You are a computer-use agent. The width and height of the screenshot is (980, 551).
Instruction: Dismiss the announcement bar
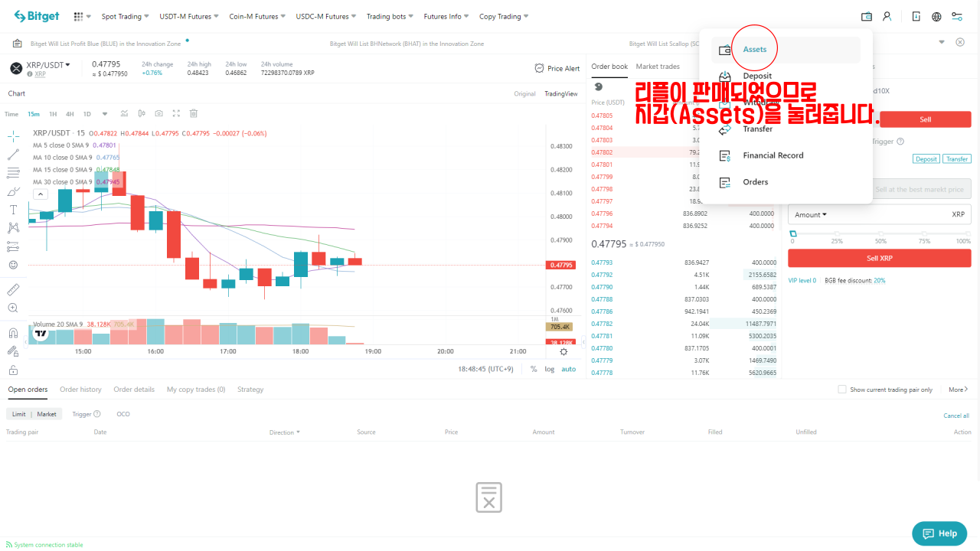pyautogui.click(x=960, y=42)
